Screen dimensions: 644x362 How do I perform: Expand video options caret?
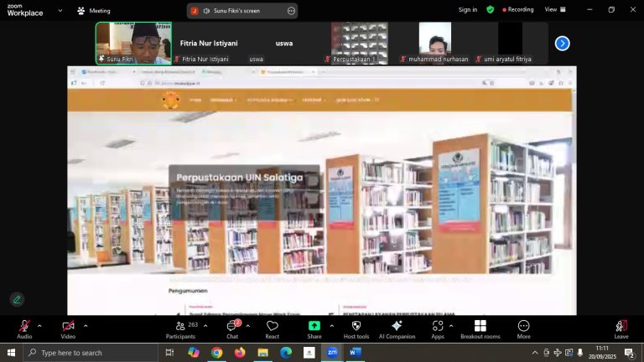(86, 326)
